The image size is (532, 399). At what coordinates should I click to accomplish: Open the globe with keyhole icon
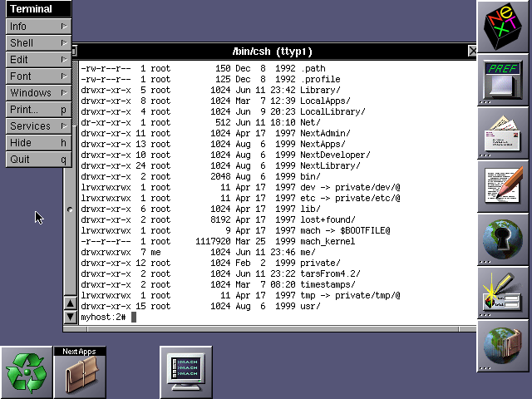[503, 239]
